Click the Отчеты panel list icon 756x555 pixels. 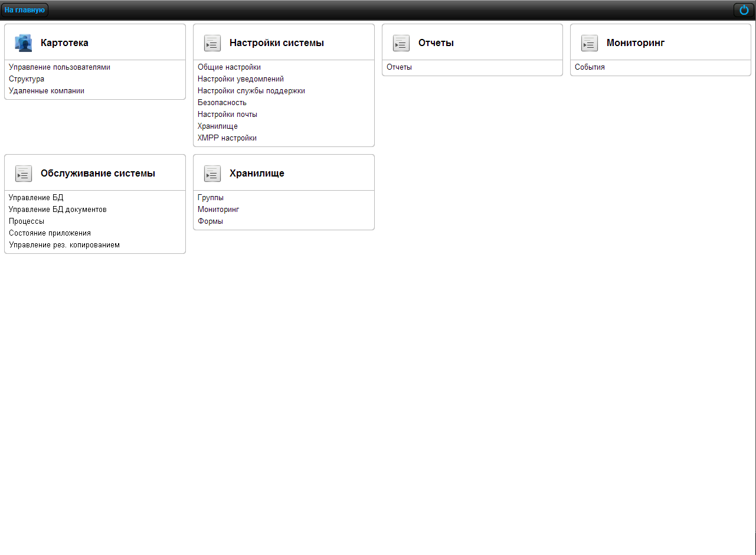pyautogui.click(x=401, y=43)
